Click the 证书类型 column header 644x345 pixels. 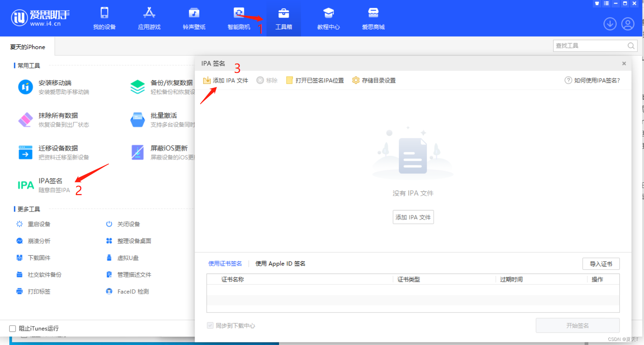[x=409, y=279]
